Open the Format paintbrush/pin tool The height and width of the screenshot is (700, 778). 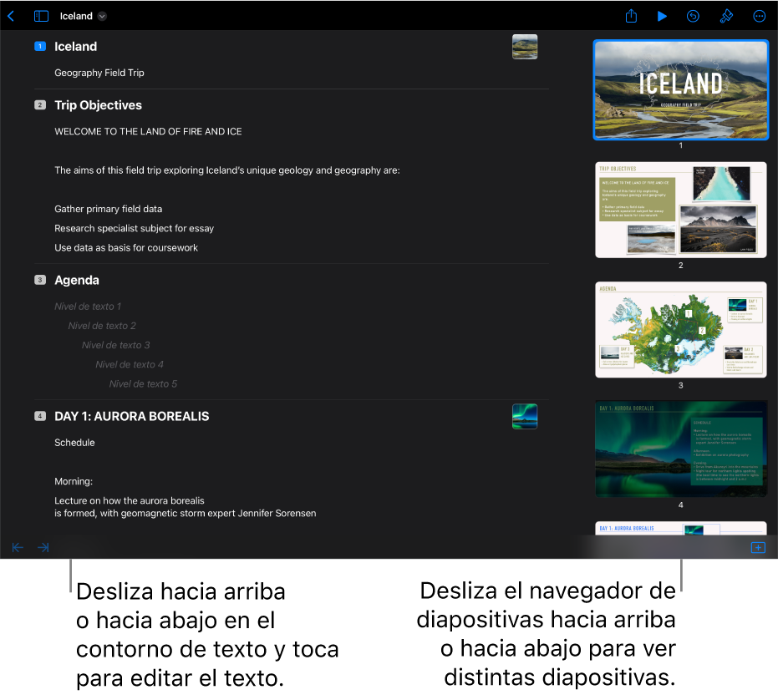pos(726,17)
